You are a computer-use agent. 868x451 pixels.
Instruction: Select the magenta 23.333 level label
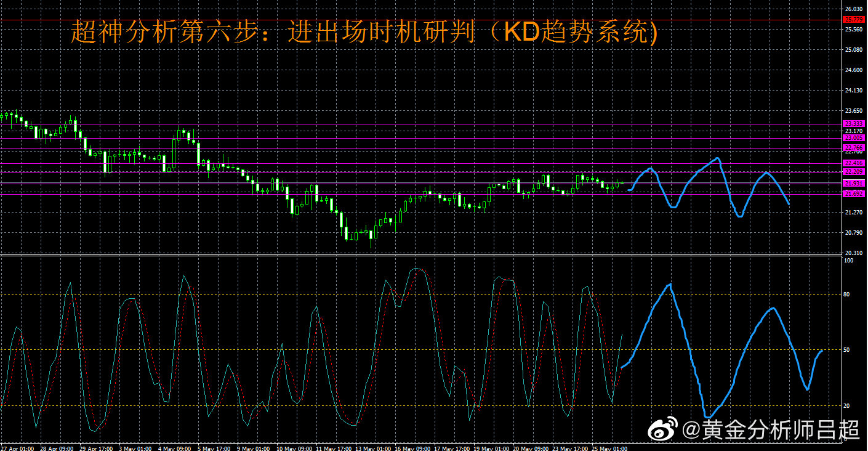click(854, 124)
